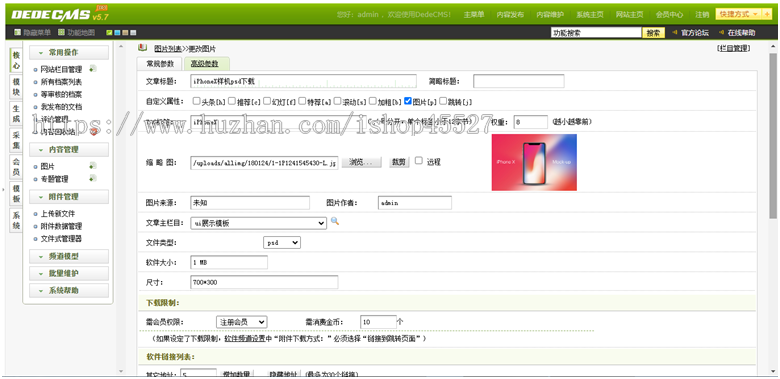
Task: Click the red recycle icon beside 内容回收站
Action: click(x=93, y=131)
